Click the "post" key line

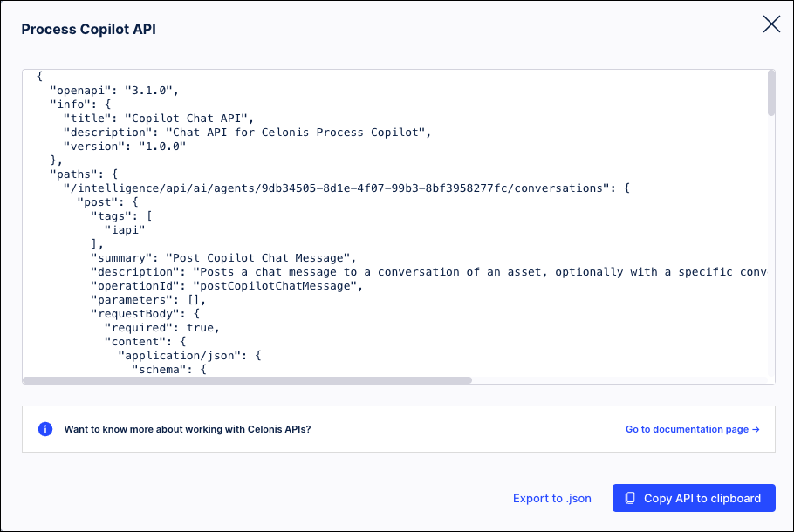(x=107, y=202)
